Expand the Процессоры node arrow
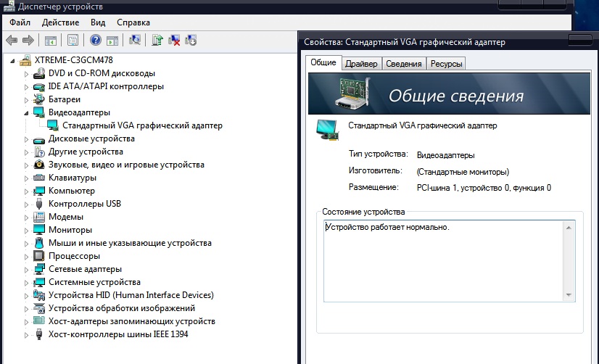Viewport: 599px width, 364px height. pos(26,257)
